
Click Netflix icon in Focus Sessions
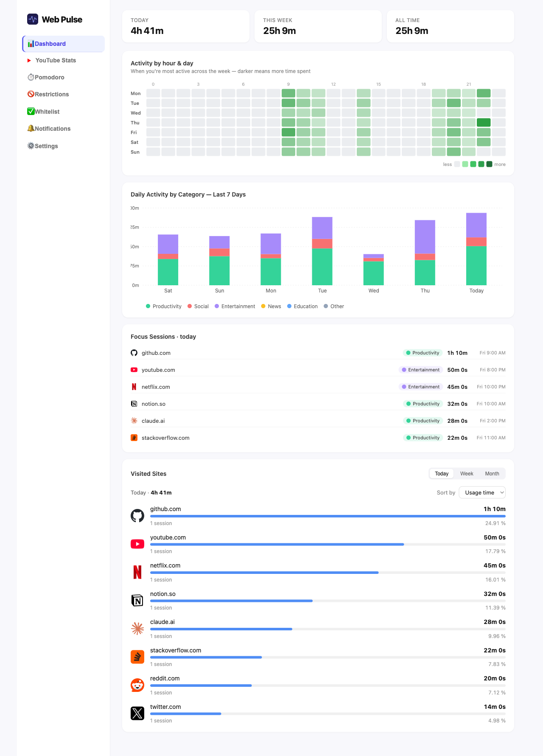click(134, 387)
